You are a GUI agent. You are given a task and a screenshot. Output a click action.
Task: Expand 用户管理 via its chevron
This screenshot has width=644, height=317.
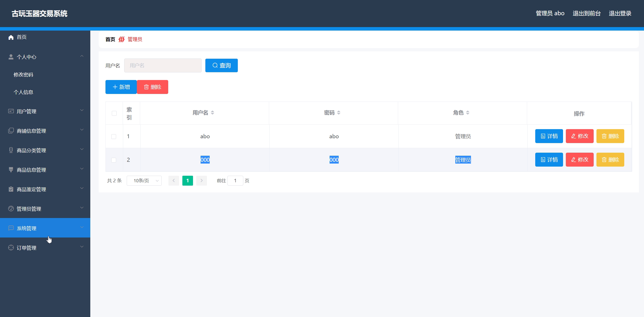[82, 110]
